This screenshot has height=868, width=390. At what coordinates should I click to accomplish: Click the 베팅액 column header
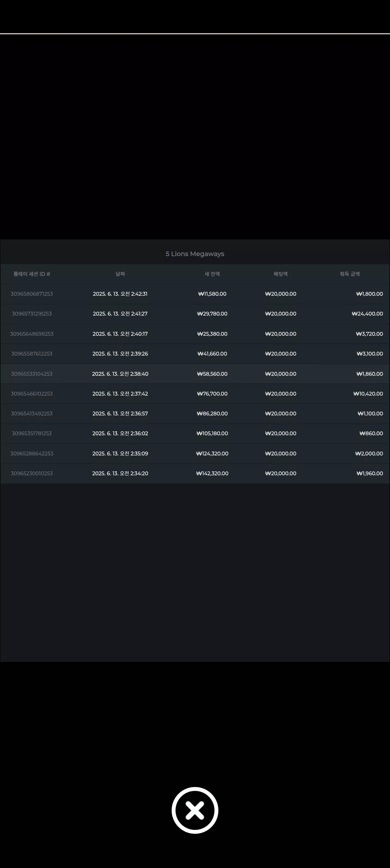pyautogui.click(x=281, y=274)
